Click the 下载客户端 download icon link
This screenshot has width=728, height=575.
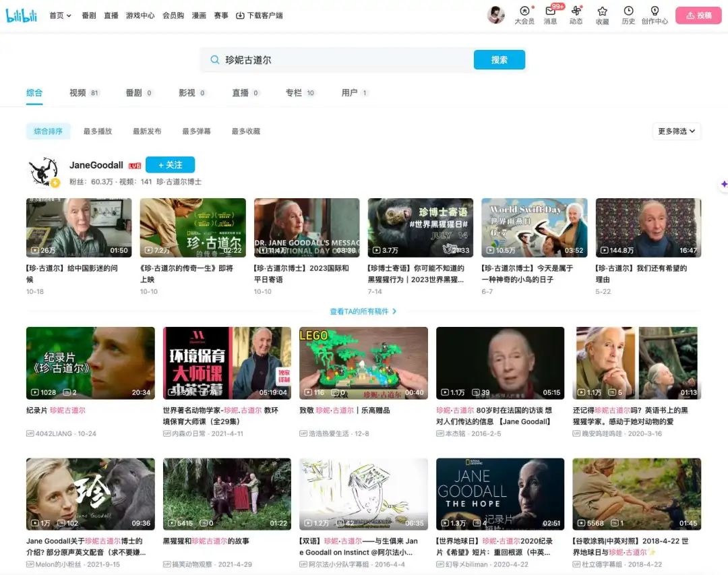click(260, 16)
